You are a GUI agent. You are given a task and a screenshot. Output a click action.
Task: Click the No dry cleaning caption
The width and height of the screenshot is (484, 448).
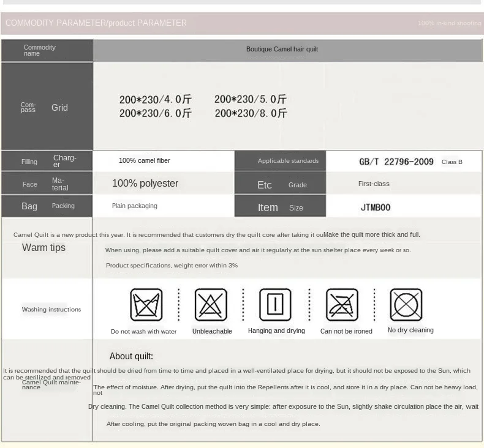coord(410,330)
